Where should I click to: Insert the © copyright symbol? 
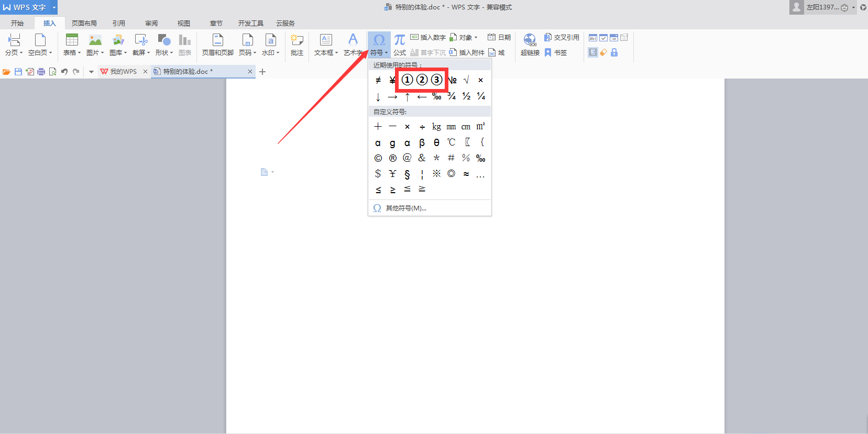coord(378,158)
